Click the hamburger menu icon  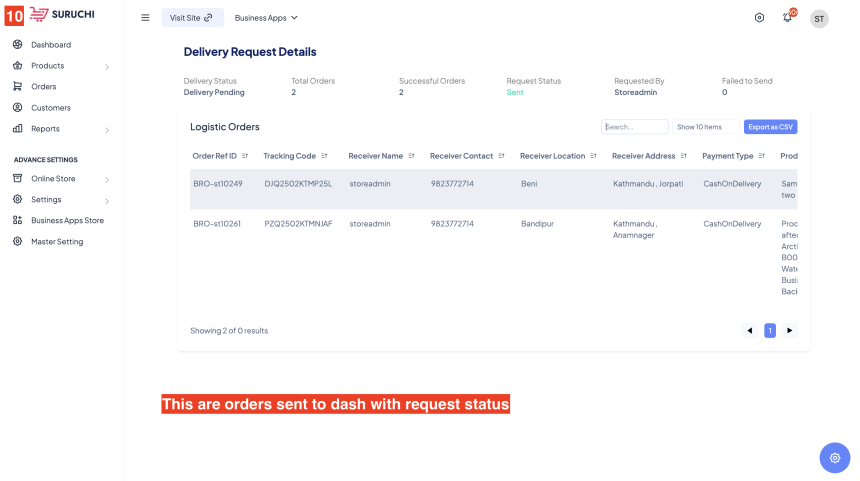pos(145,18)
